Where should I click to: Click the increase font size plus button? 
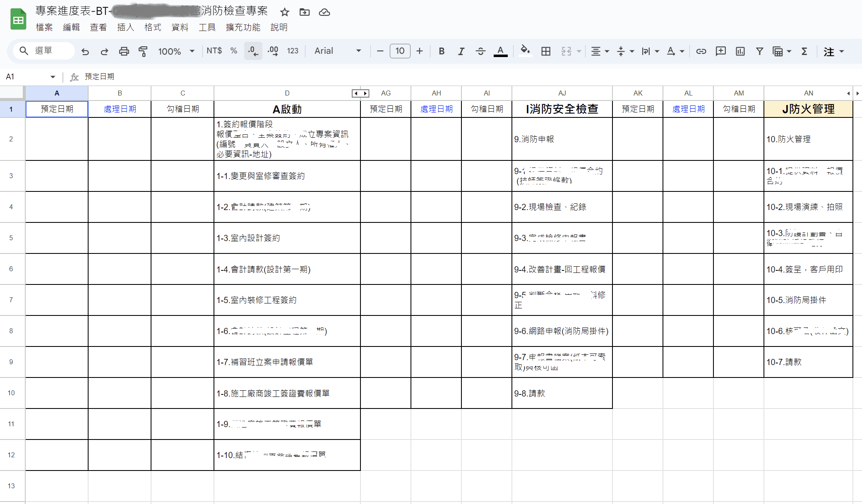point(420,51)
